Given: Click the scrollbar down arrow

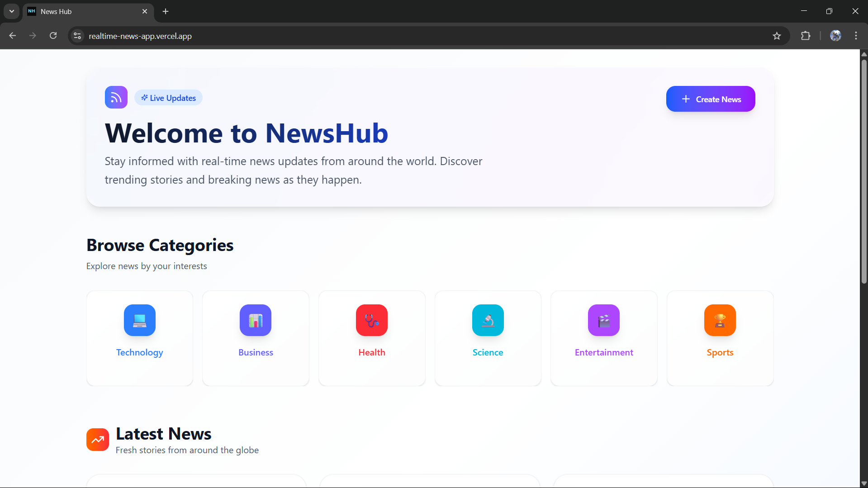Looking at the screenshot, I should click(863, 483).
